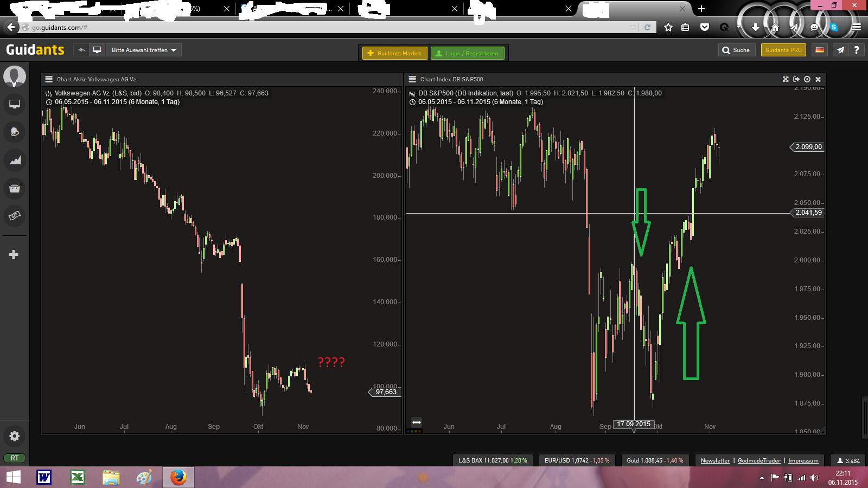868x488 pixels.
Task: Open settings gear in left sidebar
Action: pyautogui.click(x=15, y=436)
